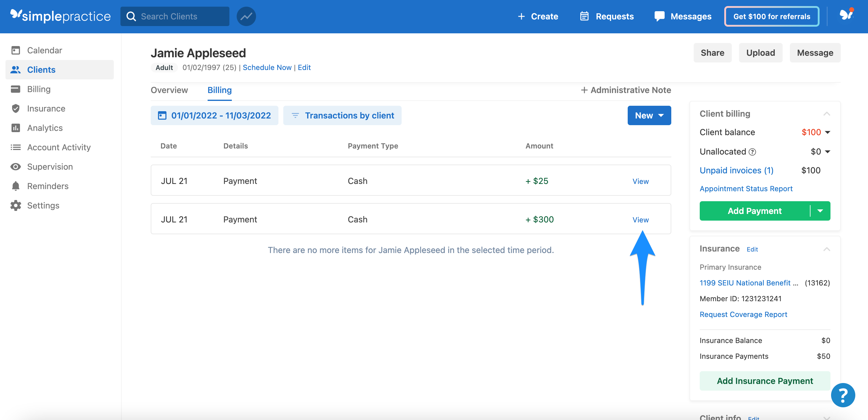The height and width of the screenshot is (420, 868).
Task: Open the Client balance $100 dropdown arrow
Action: pos(827,132)
